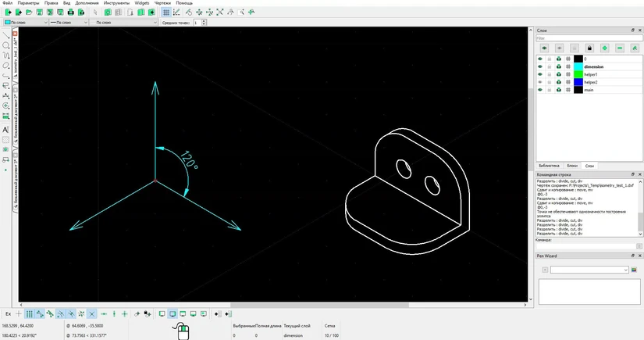Click the cyan color swatch of dimension layer
The image size is (644, 340).
pyautogui.click(x=578, y=66)
